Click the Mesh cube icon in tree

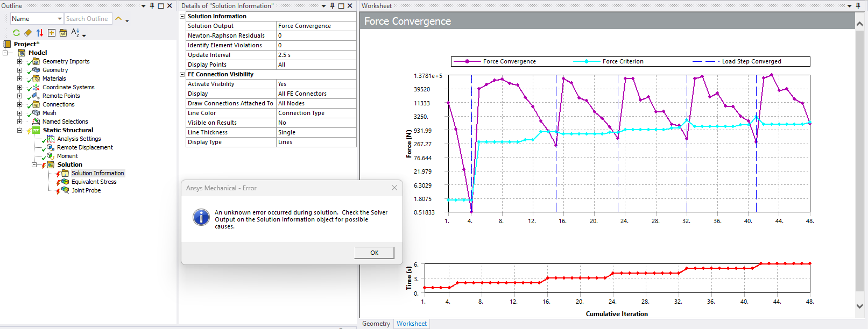(36, 113)
